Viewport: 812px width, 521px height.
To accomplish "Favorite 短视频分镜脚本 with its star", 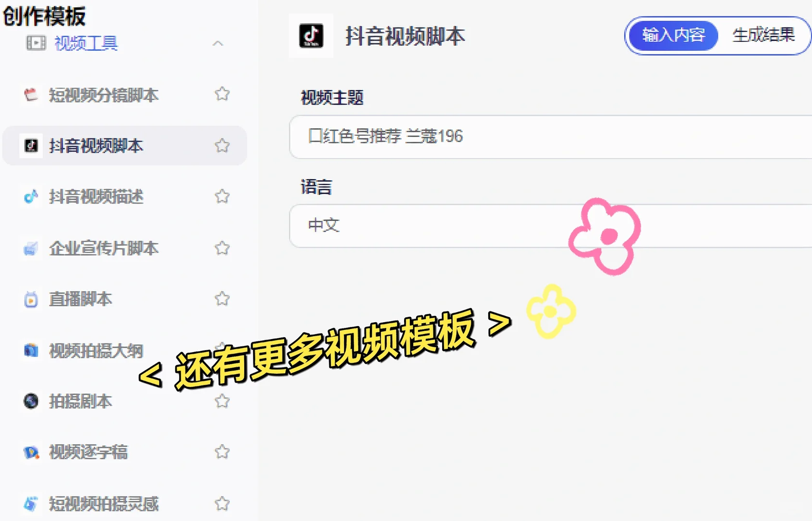I will 222,94.
